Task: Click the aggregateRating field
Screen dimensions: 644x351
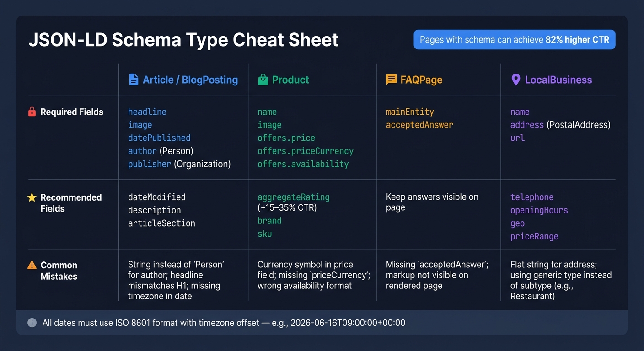Action: (x=294, y=197)
